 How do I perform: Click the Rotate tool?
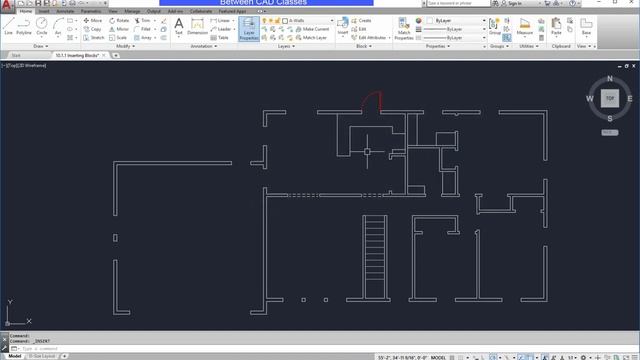119,20
